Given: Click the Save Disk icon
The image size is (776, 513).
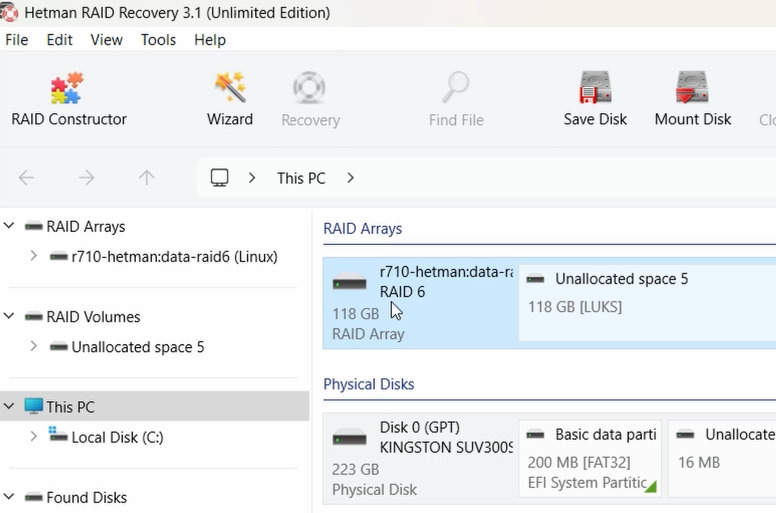Looking at the screenshot, I should (x=595, y=87).
